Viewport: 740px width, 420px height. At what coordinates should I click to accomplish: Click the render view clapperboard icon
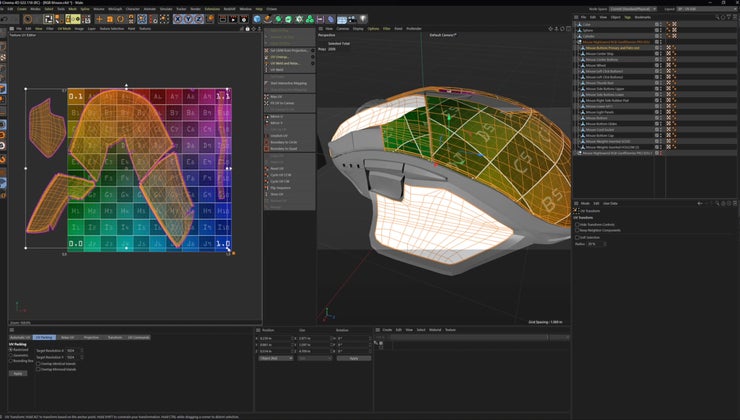pyautogui.click(x=223, y=19)
